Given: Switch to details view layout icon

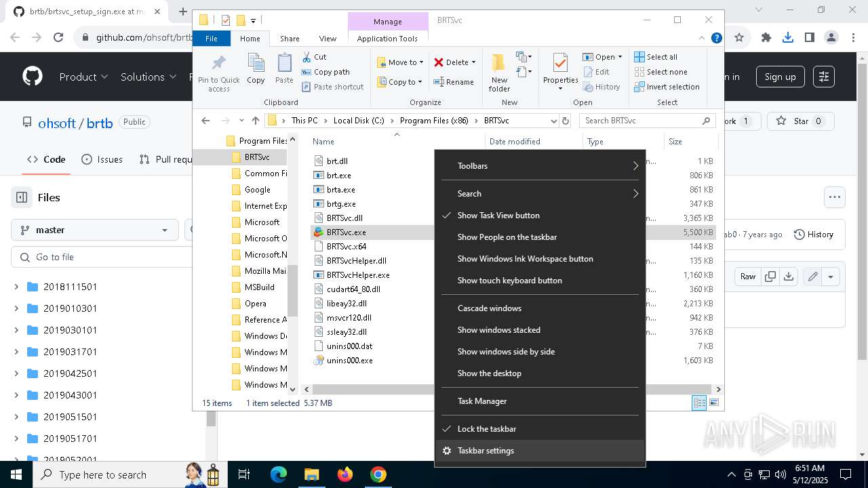Looking at the screenshot, I should point(699,403).
